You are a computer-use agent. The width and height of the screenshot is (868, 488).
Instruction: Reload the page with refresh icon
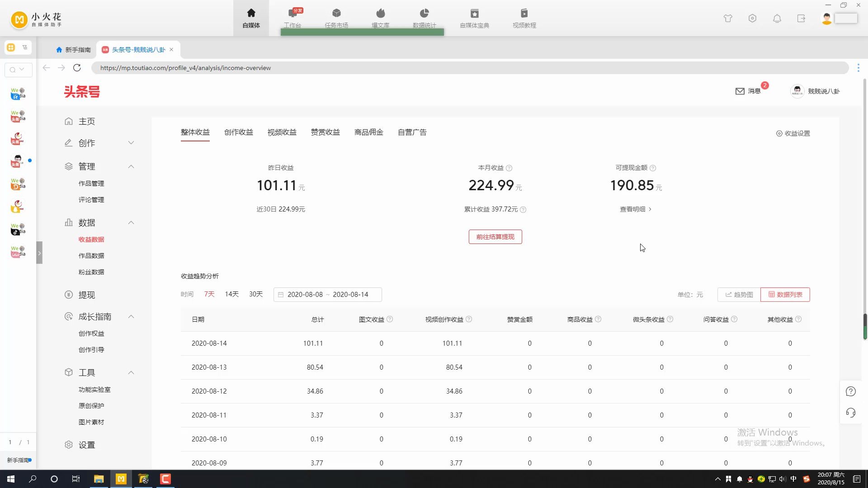pyautogui.click(x=77, y=68)
